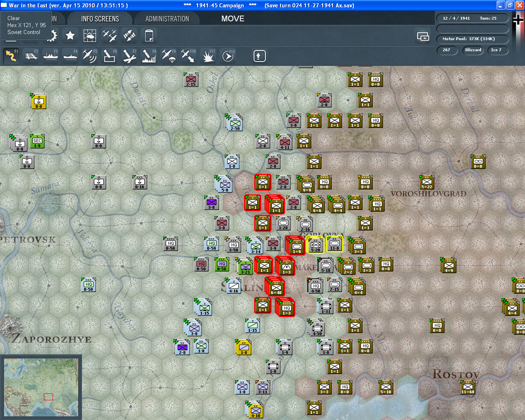525x420 pixels.
Task: Click the gear icon beside the star
Action: 52,36
